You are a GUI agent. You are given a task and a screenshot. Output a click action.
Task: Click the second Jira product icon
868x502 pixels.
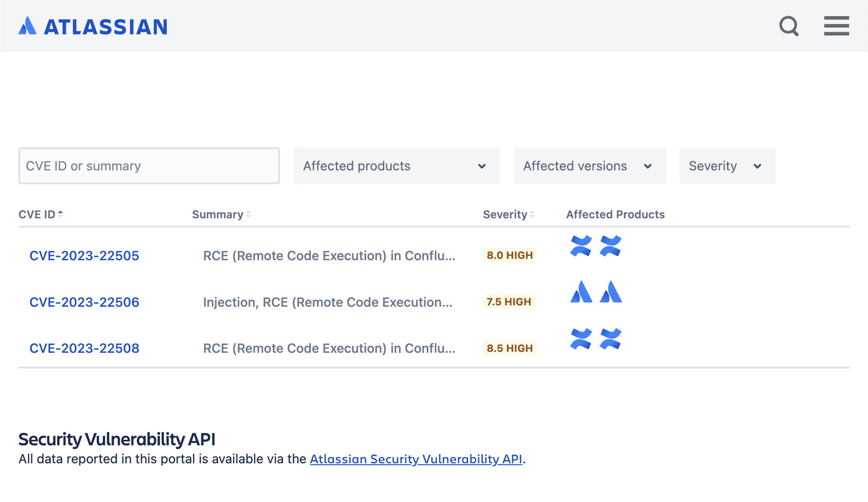tap(611, 293)
